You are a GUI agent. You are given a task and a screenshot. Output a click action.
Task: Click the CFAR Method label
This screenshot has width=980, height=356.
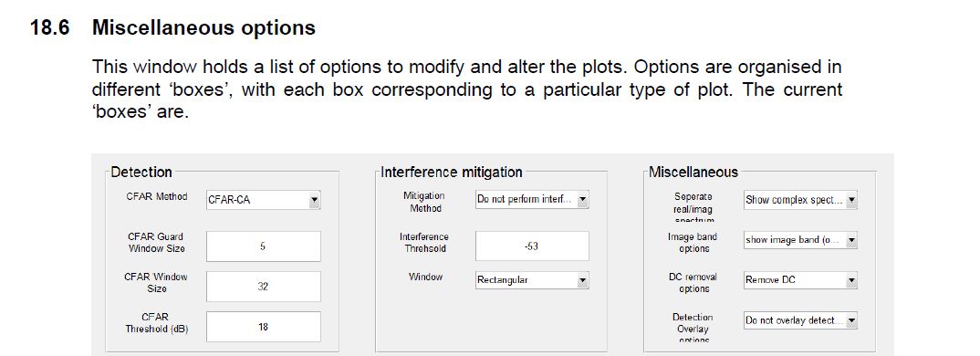[x=157, y=196]
